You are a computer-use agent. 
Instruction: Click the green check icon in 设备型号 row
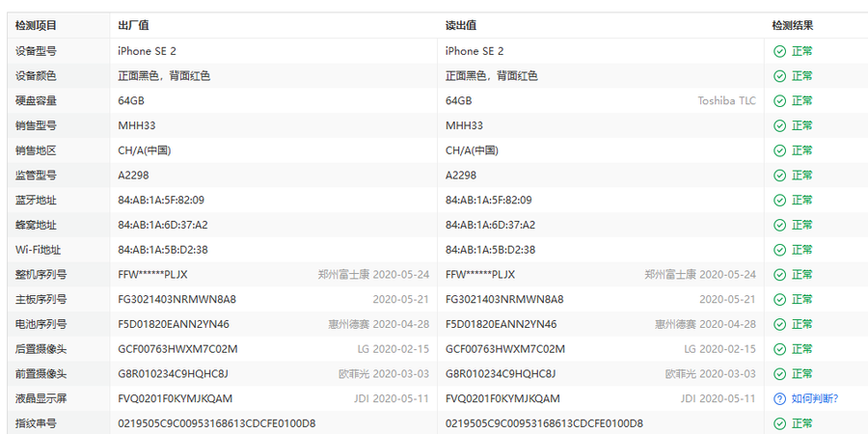click(779, 51)
